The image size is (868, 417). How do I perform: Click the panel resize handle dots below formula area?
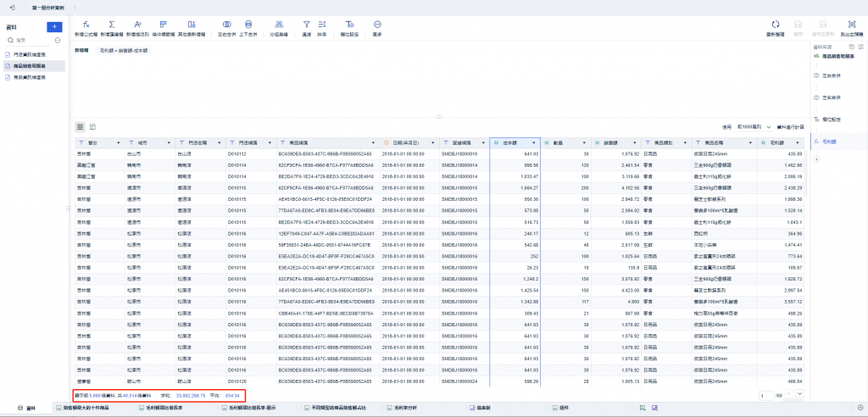point(439,117)
